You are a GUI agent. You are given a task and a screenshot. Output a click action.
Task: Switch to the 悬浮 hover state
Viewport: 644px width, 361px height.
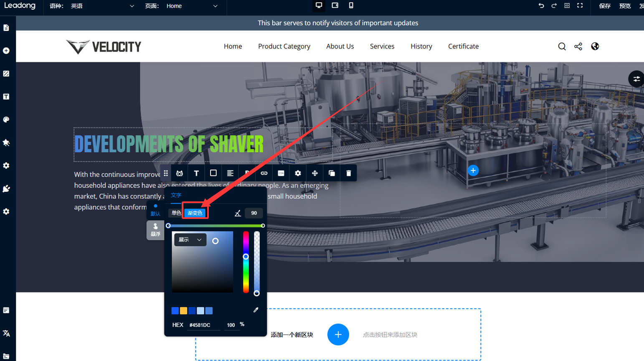click(155, 230)
